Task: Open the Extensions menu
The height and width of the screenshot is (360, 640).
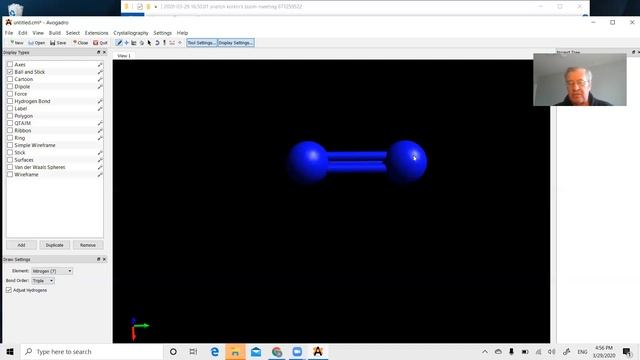Action: (x=96, y=33)
